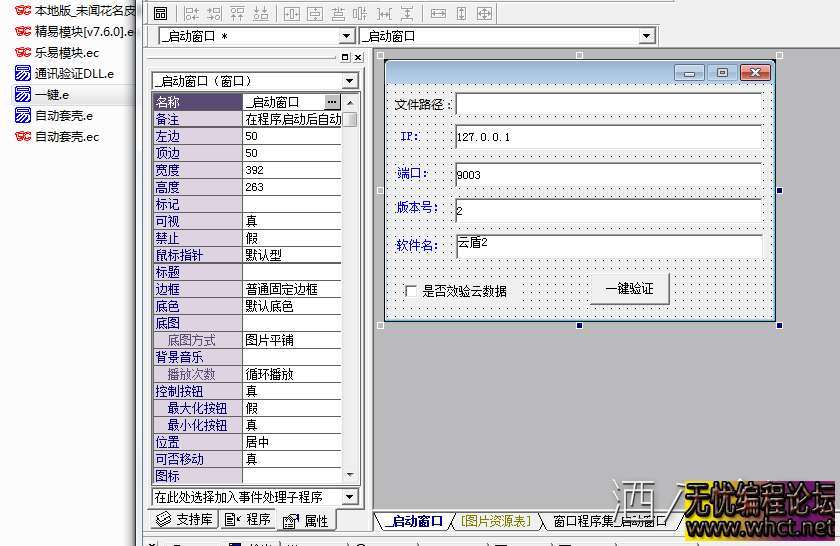
Task: Click the make same size icon
Action: pos(485,14)
